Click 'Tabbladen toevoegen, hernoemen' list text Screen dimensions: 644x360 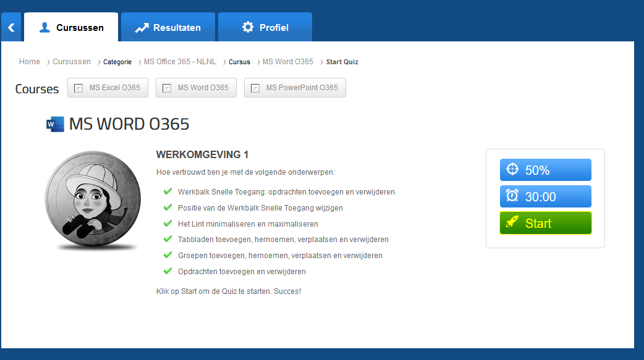click(283, 240)
